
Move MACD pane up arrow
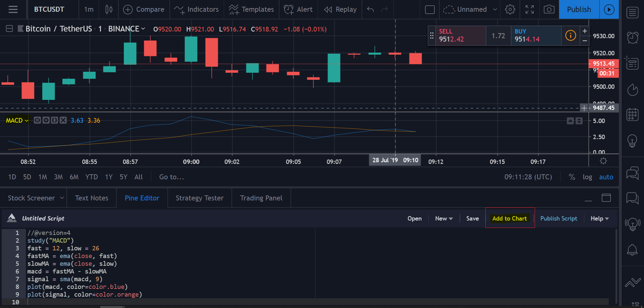(570, 121)
